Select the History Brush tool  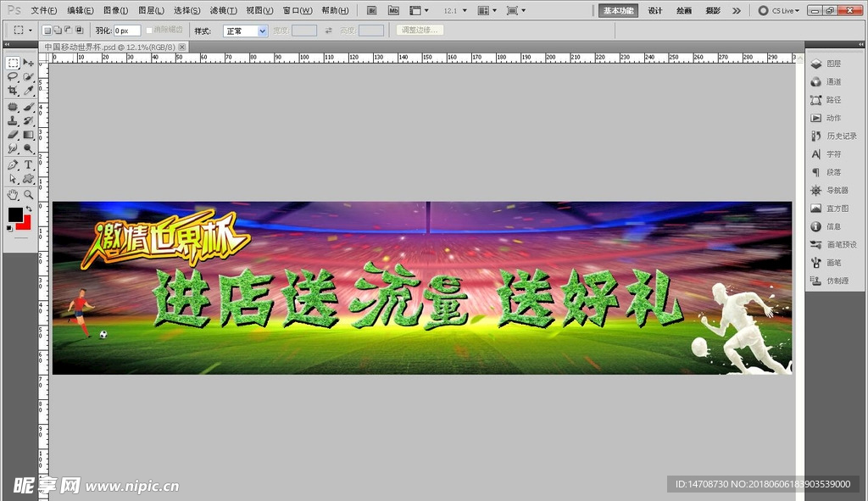(x=28, y=120)
